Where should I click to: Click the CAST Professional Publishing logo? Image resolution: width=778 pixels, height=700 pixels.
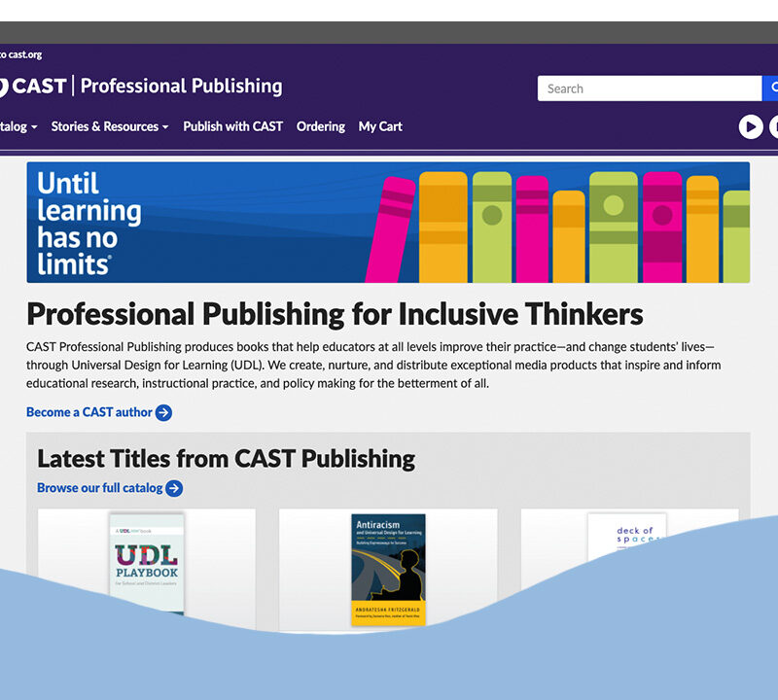pos(141,87)
